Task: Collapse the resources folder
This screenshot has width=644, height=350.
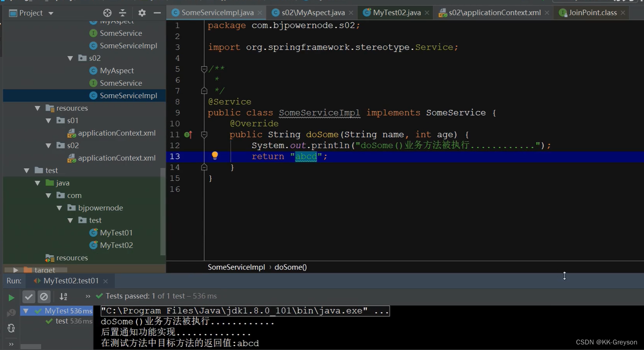Action: click(x=38, y=108)
